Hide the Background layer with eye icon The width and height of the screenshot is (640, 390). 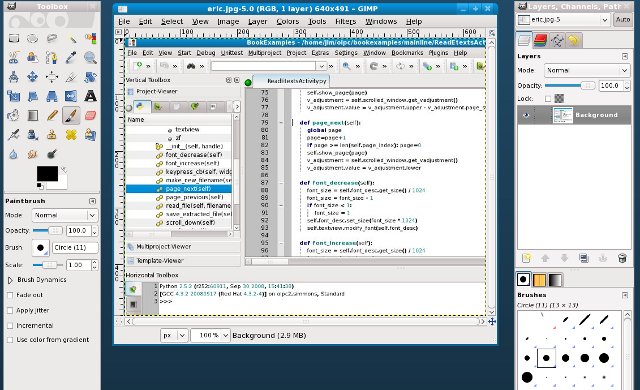(526, 115)
